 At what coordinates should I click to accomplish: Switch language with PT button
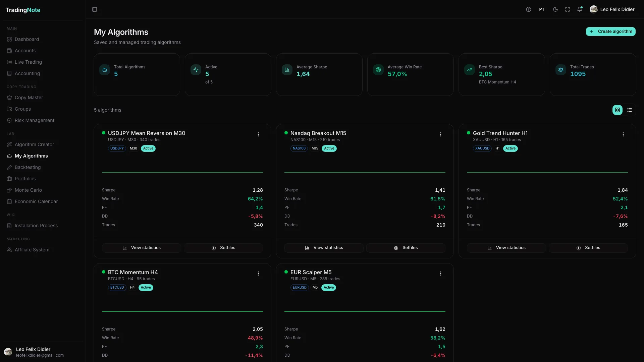pos(542,9)
